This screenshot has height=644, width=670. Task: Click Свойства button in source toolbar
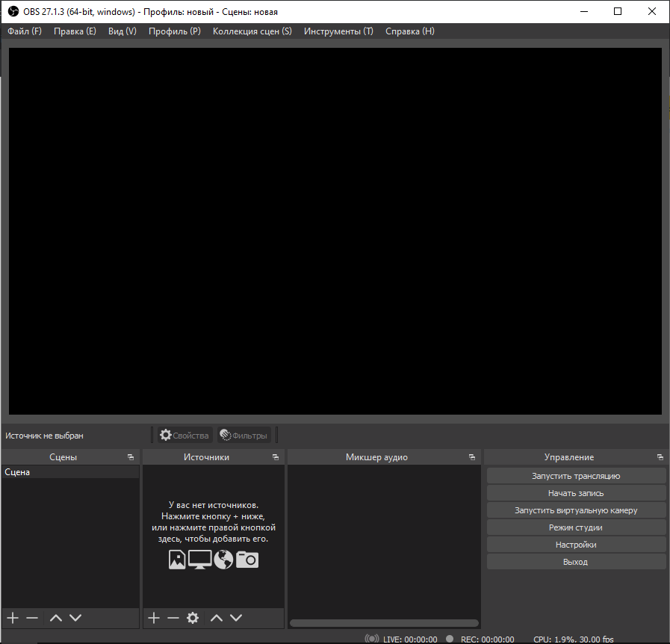pyautogui.click(x=184, y=435)
